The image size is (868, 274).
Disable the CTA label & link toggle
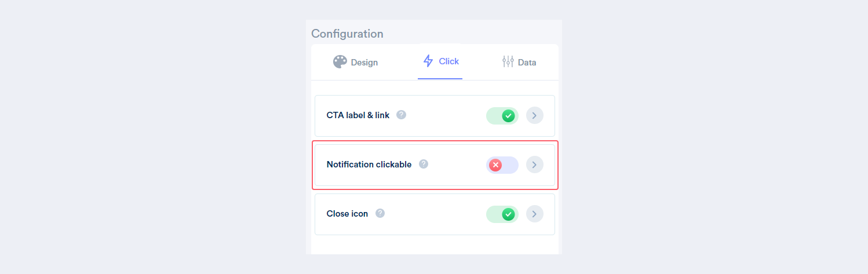coord(502,116)
